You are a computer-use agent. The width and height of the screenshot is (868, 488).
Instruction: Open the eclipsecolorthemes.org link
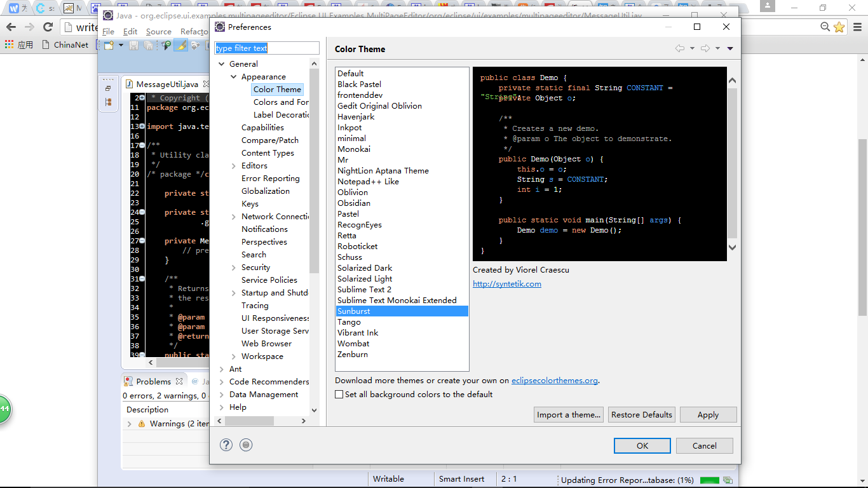tap(554, 381)
